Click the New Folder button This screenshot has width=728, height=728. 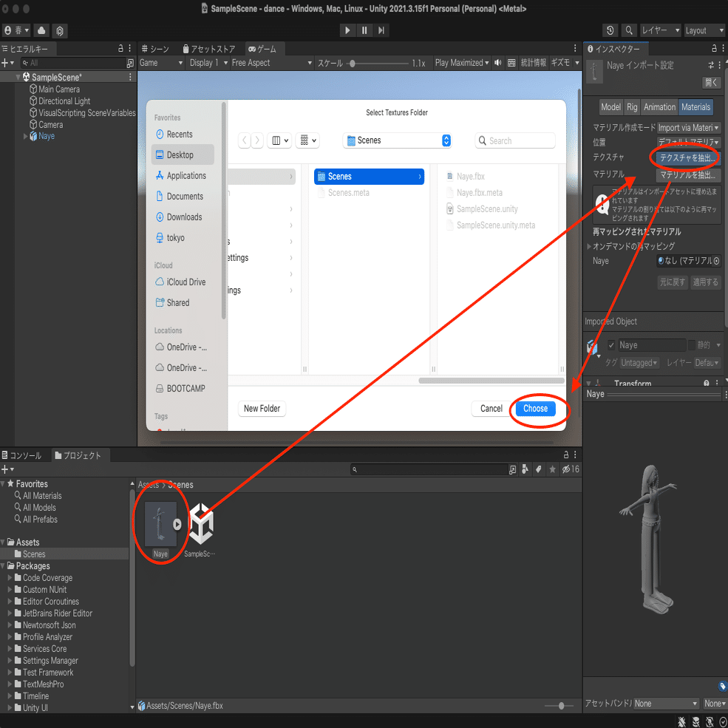click(262, 409)
